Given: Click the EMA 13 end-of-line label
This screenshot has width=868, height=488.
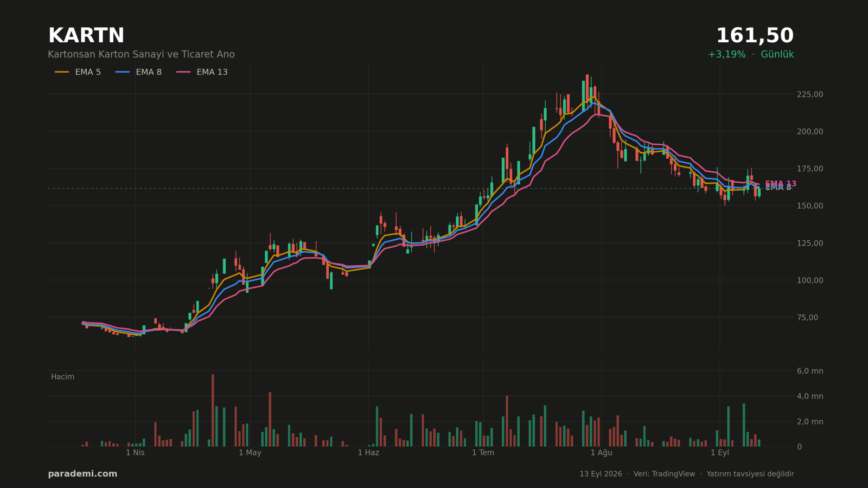Looking at the screenshot, I should [781, 184].
